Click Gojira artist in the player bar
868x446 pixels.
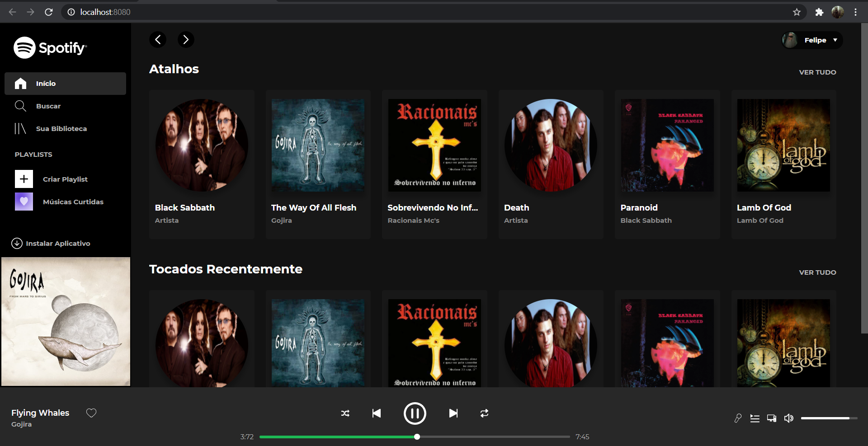coord(21,424)
